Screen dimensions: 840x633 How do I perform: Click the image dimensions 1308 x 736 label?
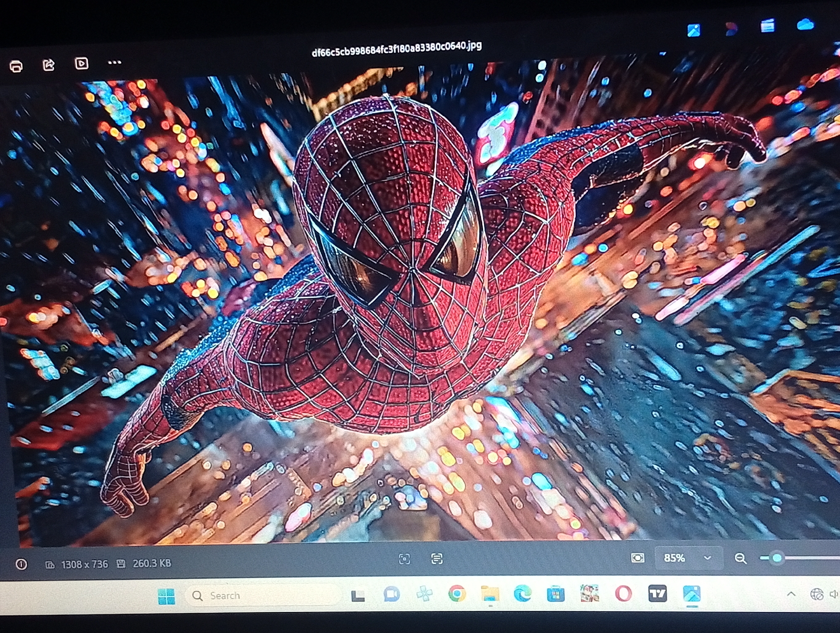click(84, 564)
